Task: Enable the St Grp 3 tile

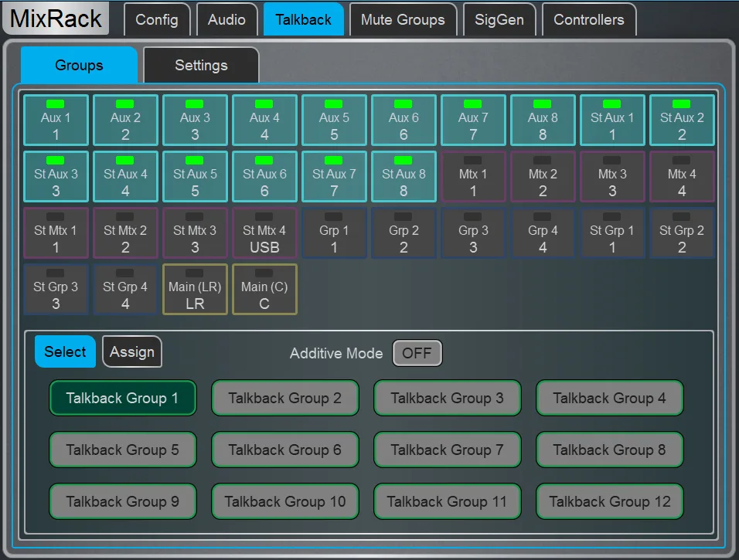Action: click(56, 289)
